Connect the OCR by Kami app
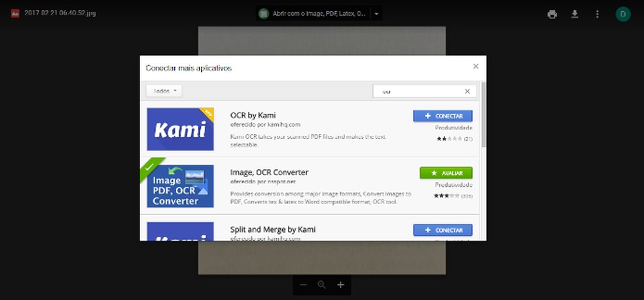Viewport: 644px width, 300px height. 442,116
